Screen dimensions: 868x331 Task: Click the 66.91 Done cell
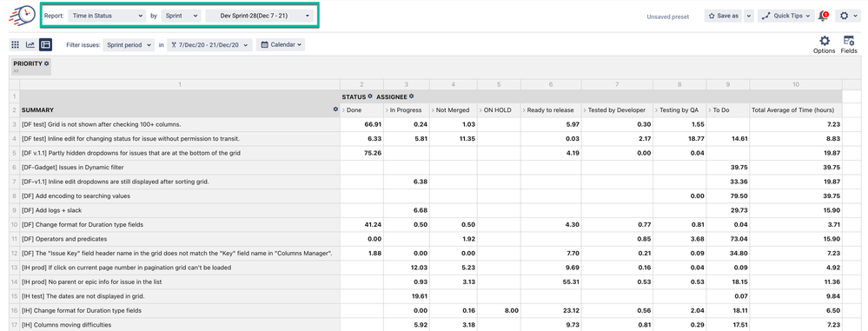[361, 124]
